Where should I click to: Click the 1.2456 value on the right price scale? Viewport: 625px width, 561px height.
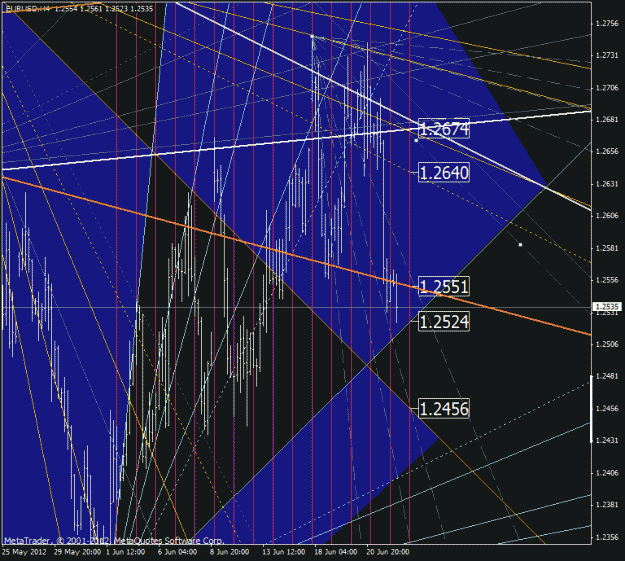coord(607,408)
